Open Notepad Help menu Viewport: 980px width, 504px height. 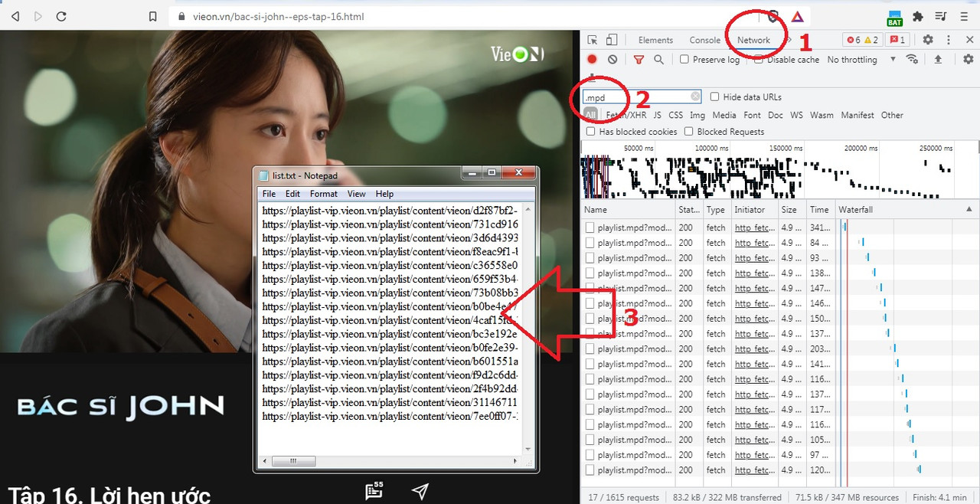click(x=384, y=194)
